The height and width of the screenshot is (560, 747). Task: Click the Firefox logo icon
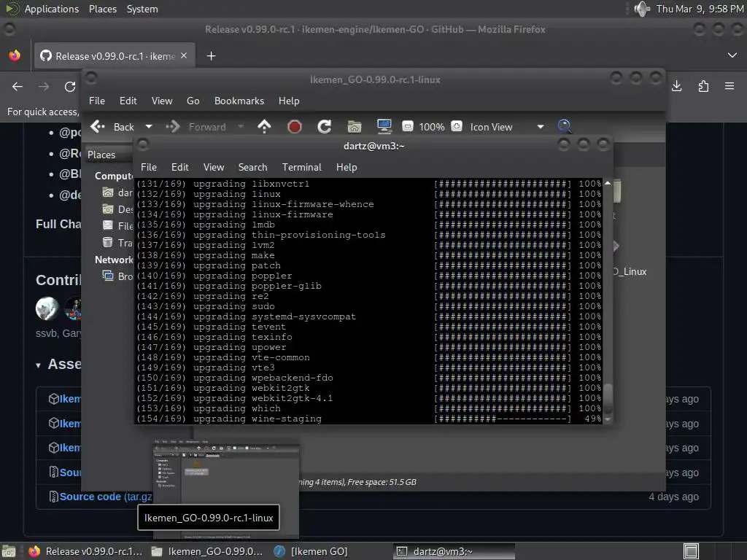15,55
